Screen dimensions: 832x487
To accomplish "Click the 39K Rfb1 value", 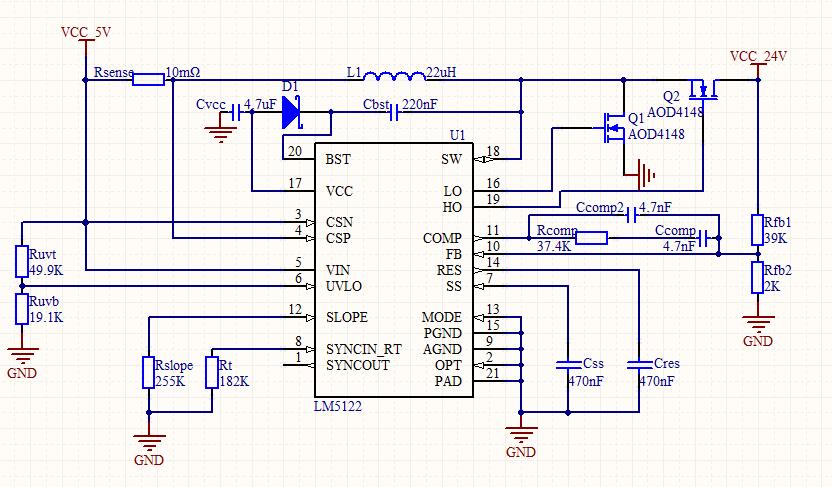I will pyautogui.click(x=776, y=238).
